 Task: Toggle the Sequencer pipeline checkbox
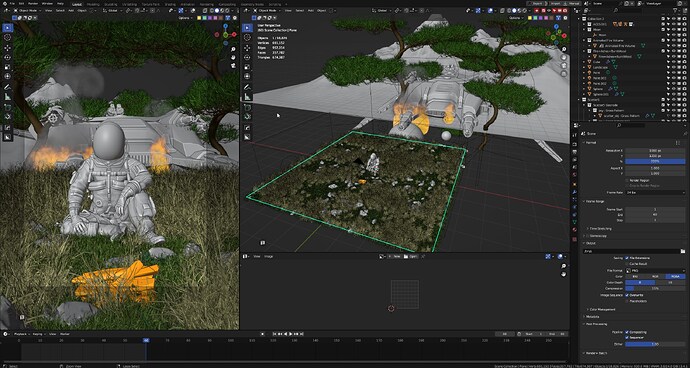627,337
